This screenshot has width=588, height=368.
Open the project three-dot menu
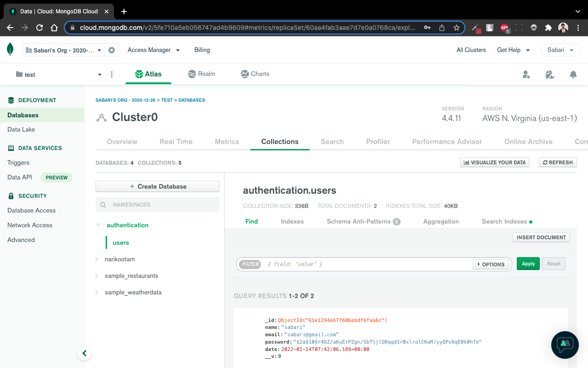tap(112, 75)
